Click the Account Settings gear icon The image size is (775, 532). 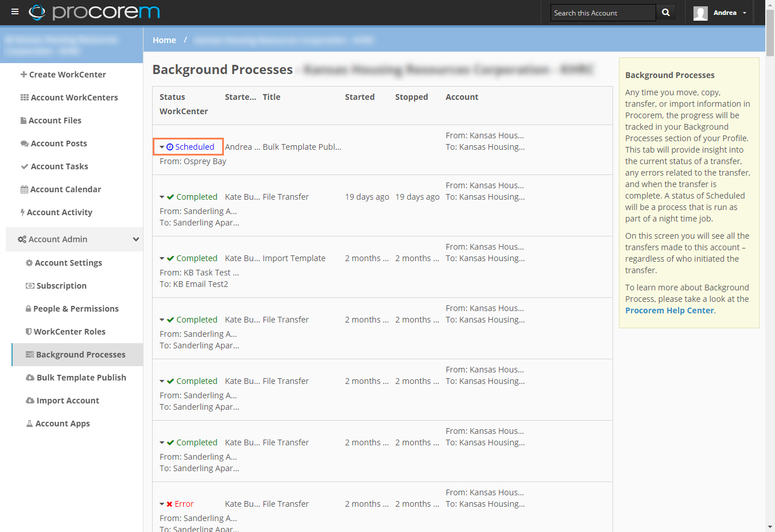pos(29,263)
